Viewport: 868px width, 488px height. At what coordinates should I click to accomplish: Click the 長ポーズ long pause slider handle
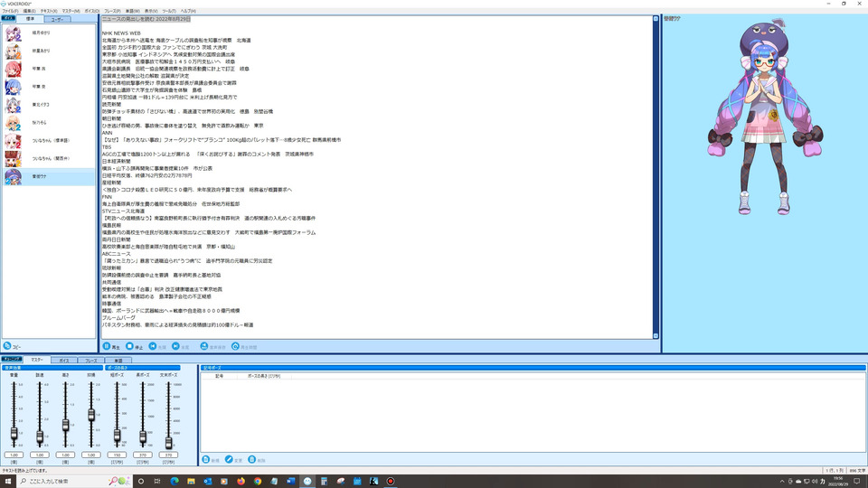click(x=143, y=436)
